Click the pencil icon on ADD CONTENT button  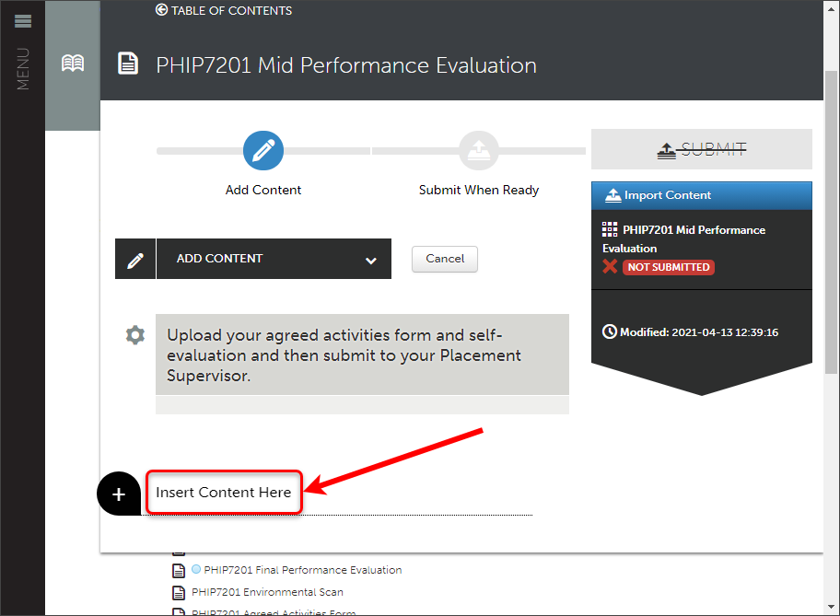tap(134, 259)
